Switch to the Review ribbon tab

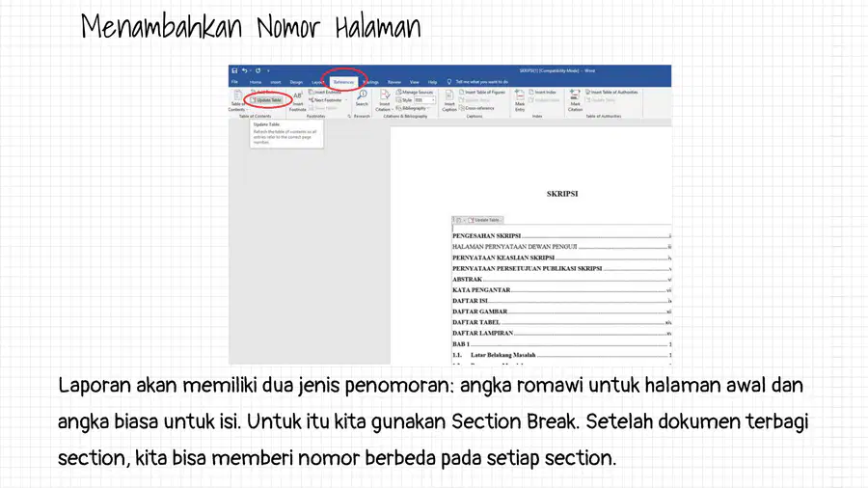pos(394,82)
